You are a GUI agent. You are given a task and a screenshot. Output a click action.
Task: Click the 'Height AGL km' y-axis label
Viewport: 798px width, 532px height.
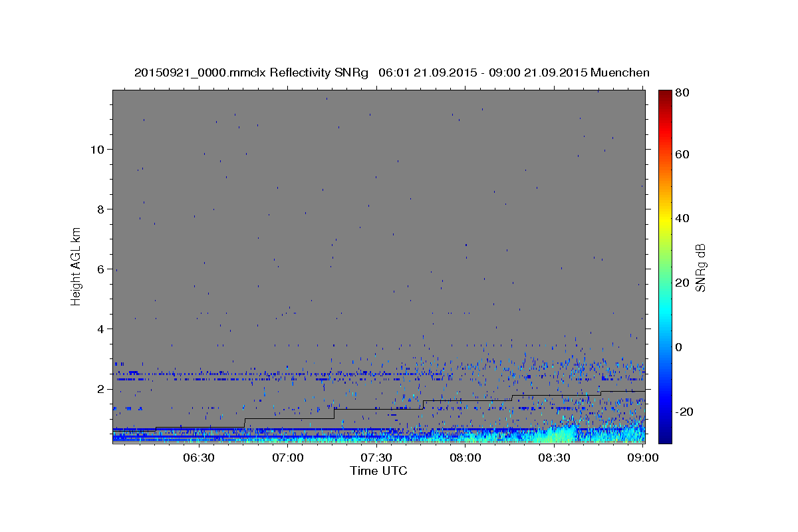pyautogui.click(x=76, y=266)
